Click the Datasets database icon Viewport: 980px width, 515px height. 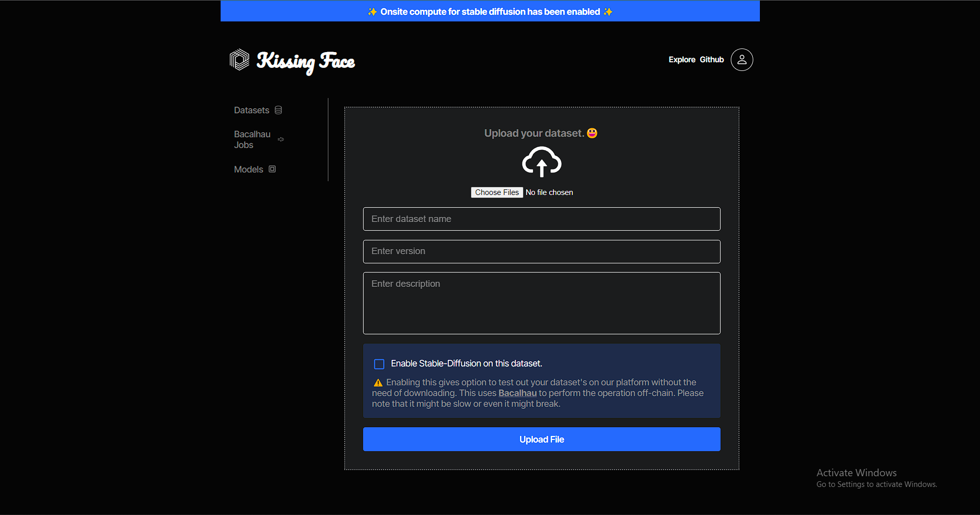[x=278, y=110]
